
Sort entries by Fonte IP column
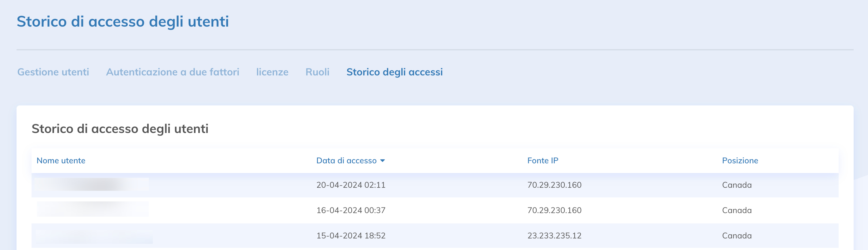543,161
